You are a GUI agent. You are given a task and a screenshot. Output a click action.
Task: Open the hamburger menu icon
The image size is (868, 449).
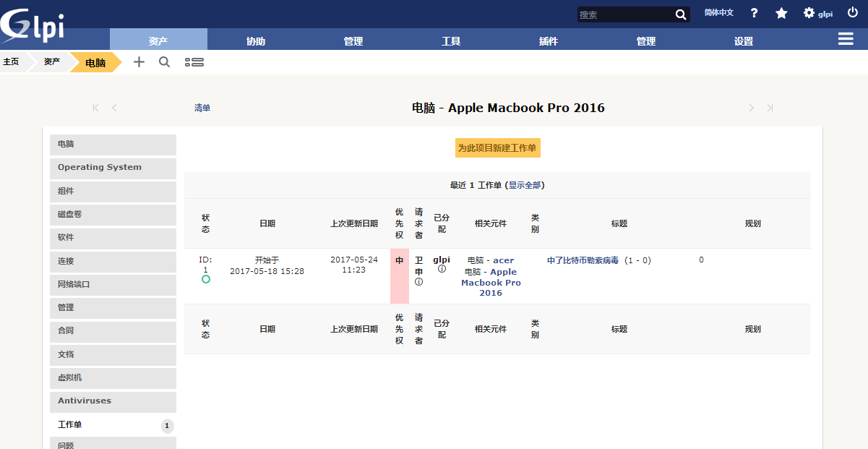846,39
